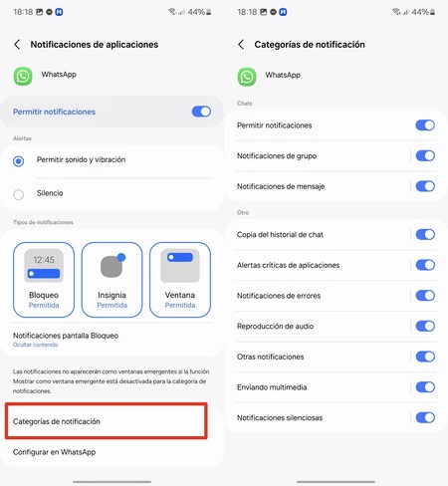
Task: Open Alertas críticas de aplicaciones category
Action: [321, 265]
